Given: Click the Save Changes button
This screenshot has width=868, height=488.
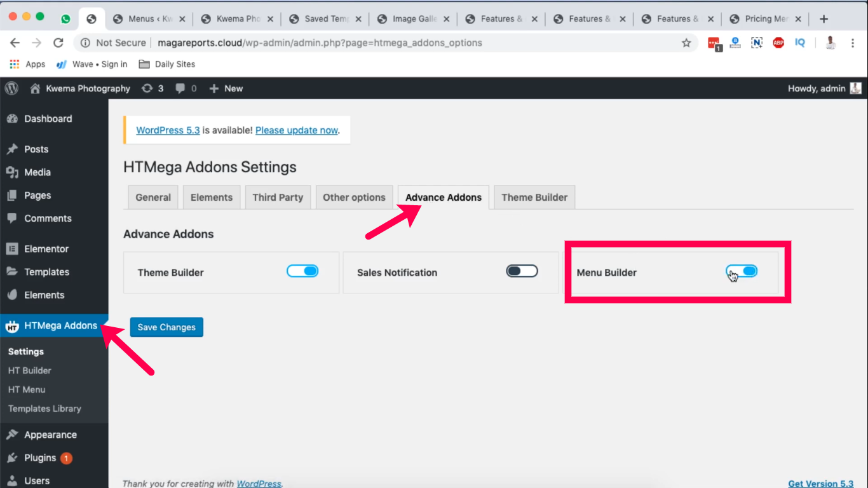Looking at the screenshot, I should [166, 327].
